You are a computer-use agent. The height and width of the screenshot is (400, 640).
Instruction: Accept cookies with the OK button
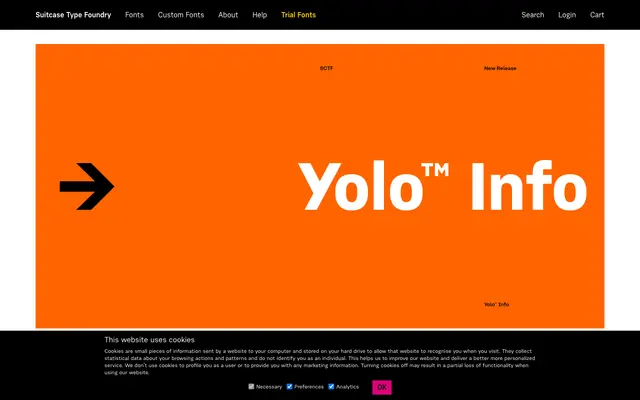[x=382, y=387]
